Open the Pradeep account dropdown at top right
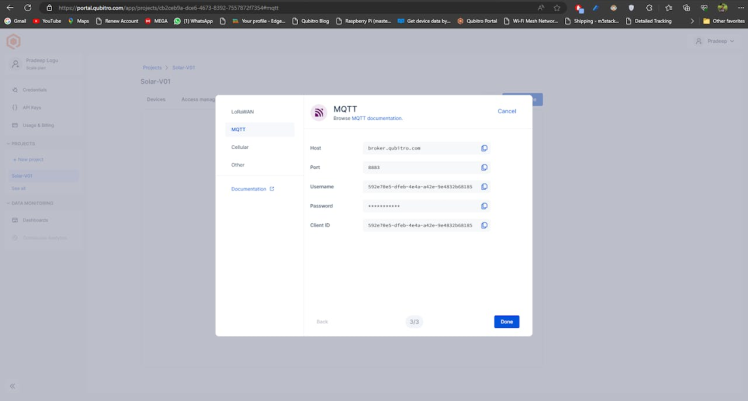This screenshot has height=401, width=748. [715, 41]
